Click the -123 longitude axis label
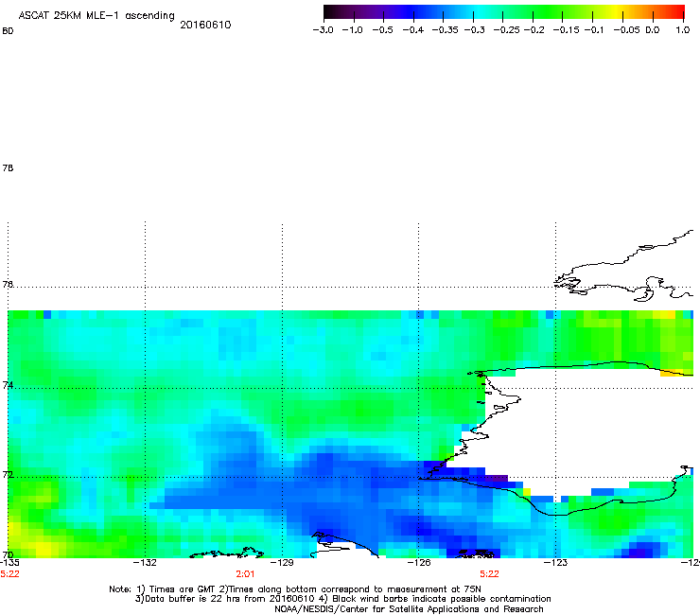Screen dimensions: 700x615 [555, 563]
